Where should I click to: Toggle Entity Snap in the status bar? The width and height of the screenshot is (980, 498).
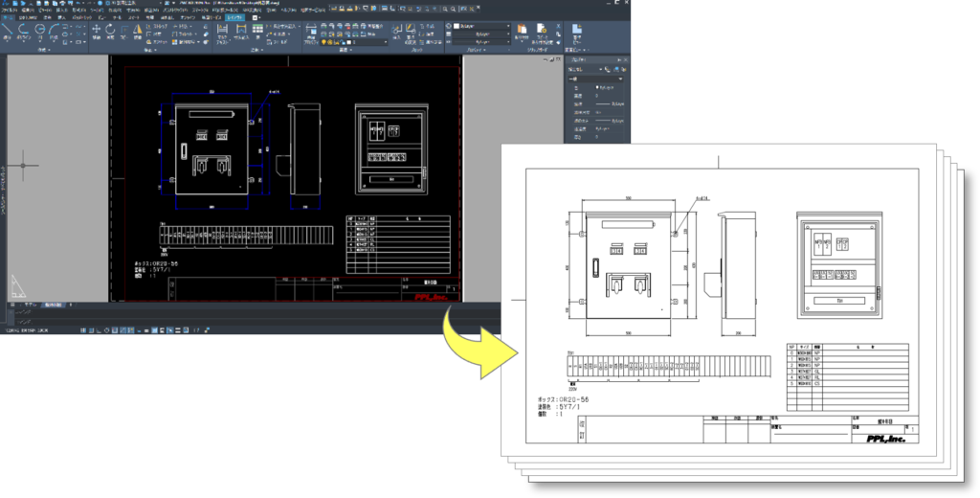115,329
